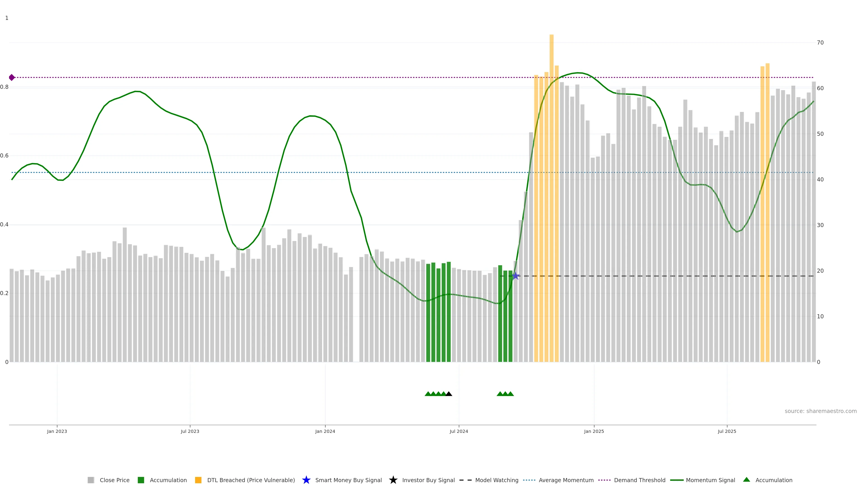868x488 pixels.
Task: Click the dashed Model Watching legend icon
Action: [x=465, y=480]
